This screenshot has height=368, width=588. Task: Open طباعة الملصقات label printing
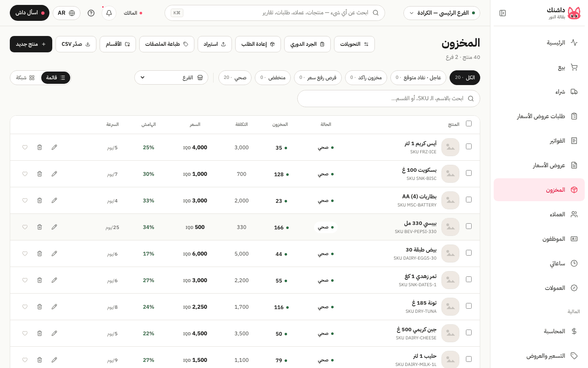(x=167, y=44)
